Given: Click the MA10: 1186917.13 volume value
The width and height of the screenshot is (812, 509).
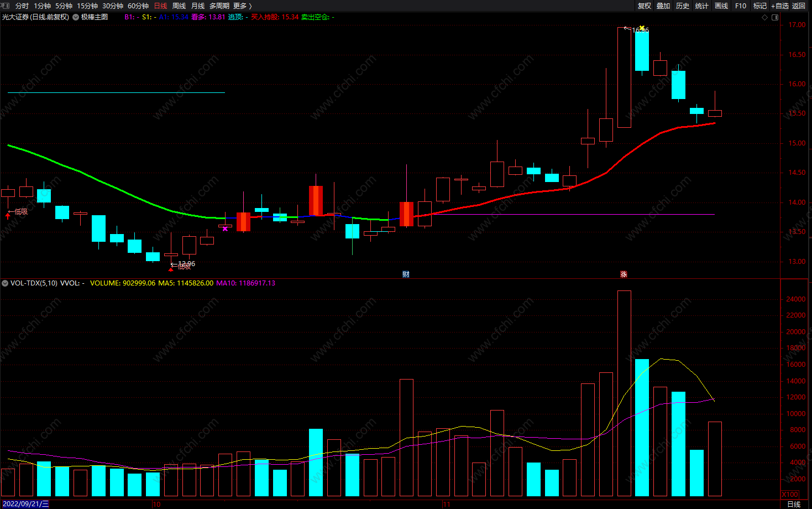Looking at the screenshot, I should (x=245, y=283).
